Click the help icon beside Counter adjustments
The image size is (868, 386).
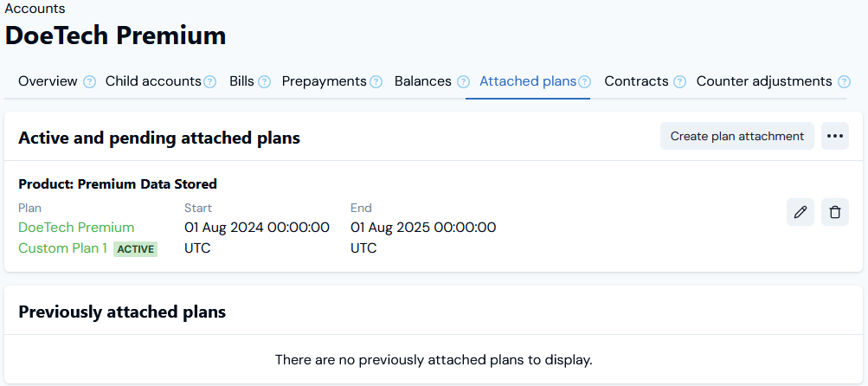point(844,82)
